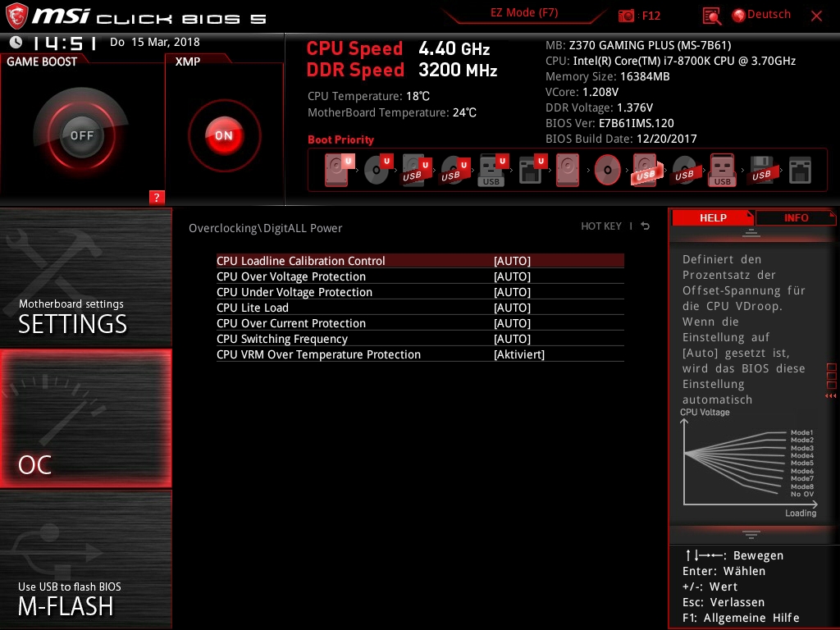
Task: Toggle CPU VRM Over Temperature Protection [Aktiviert]
Action: (519, 354)
